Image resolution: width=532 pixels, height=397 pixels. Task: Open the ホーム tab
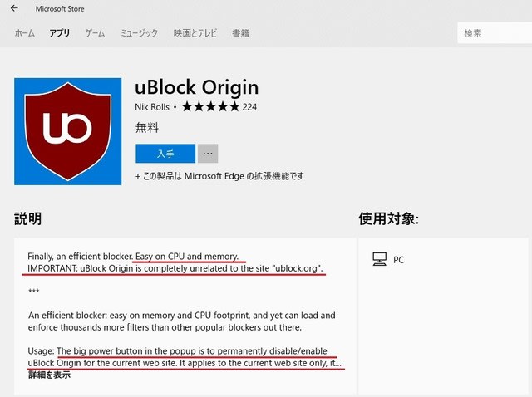coord(25,33)
